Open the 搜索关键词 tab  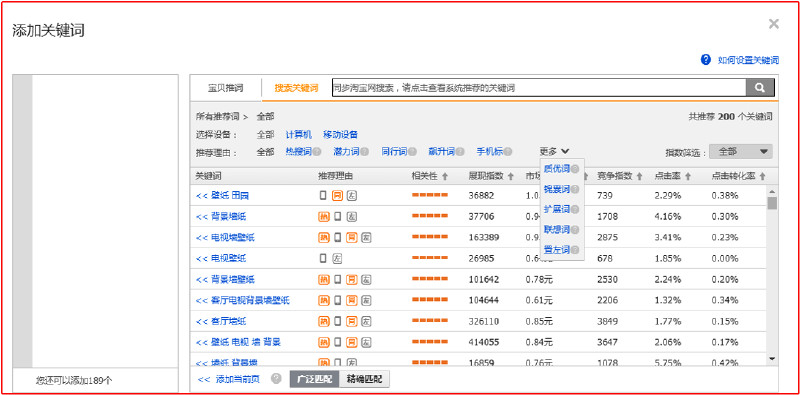(296, 88)
